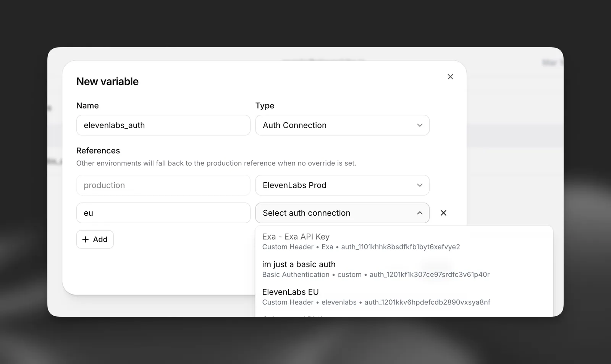The image size is (611, 364).
Task: Click the elevenlabs_auth name field
Action: (163, 125)
